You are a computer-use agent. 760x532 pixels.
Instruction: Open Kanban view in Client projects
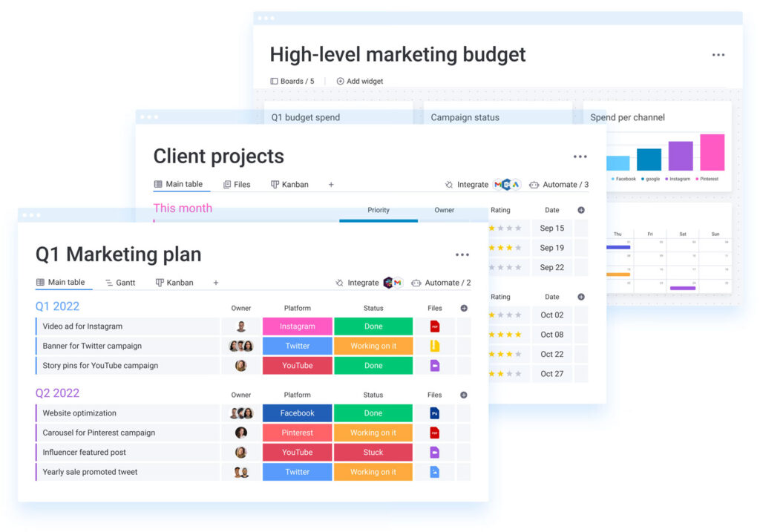(x=289, y=185)
